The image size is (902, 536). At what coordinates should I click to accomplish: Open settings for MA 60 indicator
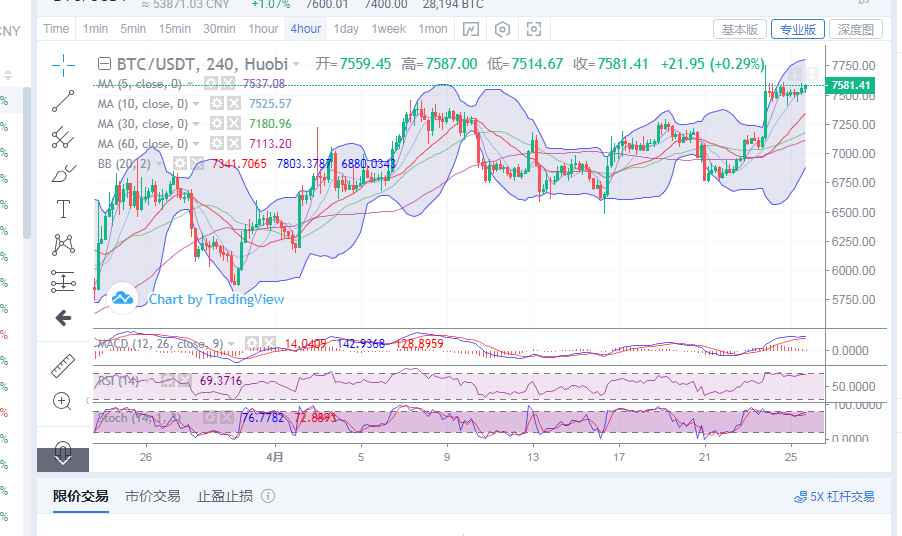216,143
